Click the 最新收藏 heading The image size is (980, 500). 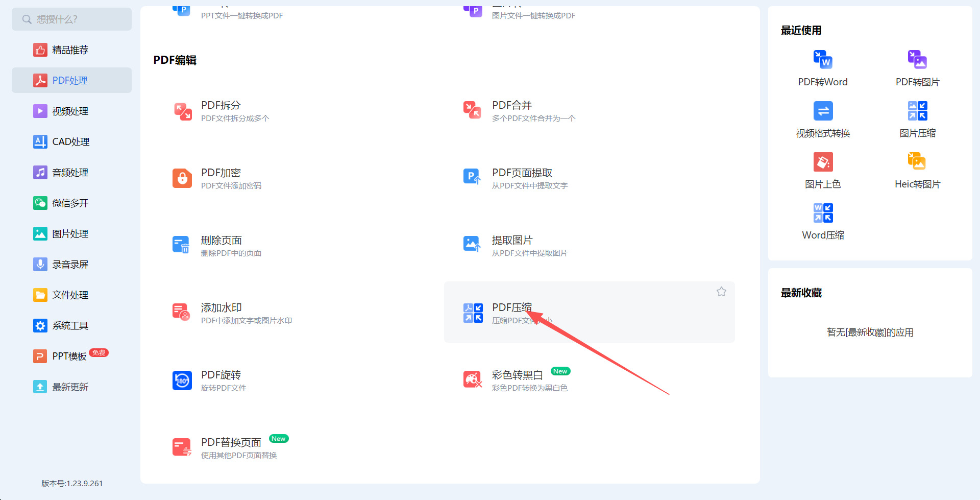pos(801,293)
